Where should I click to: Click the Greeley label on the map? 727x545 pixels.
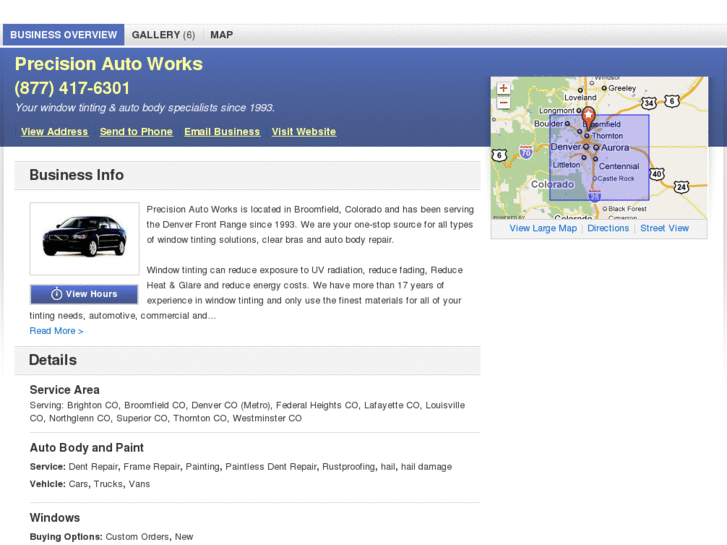pyautogui.click(x=622, y=88)
